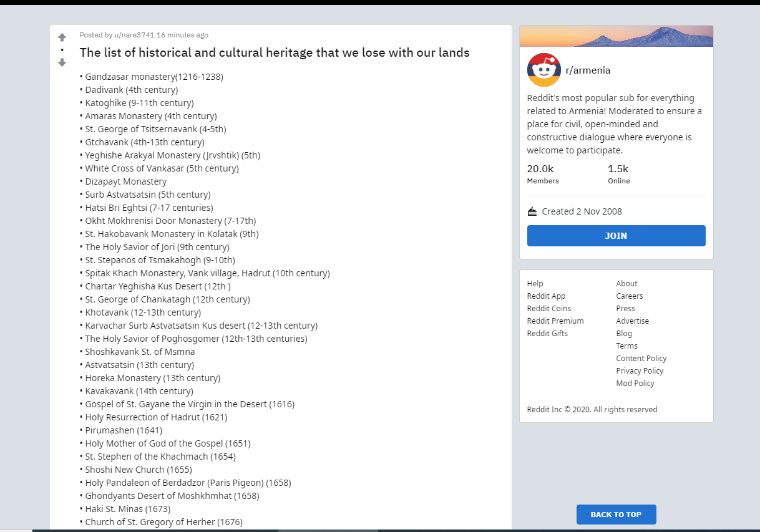760x532 pixels.
Task: Open the Reddit Premium link
Action: pyautogui.click(x=555, y=321)
